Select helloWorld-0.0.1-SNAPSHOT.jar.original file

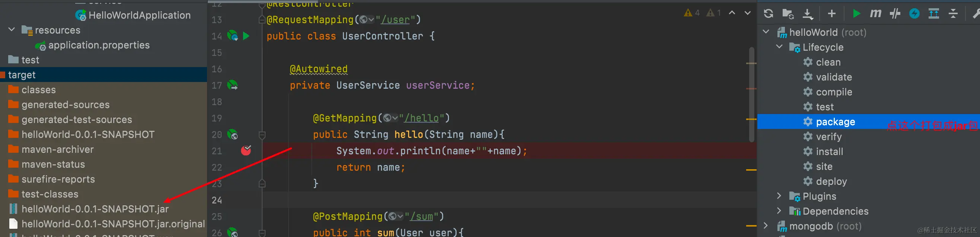point(107,224)
